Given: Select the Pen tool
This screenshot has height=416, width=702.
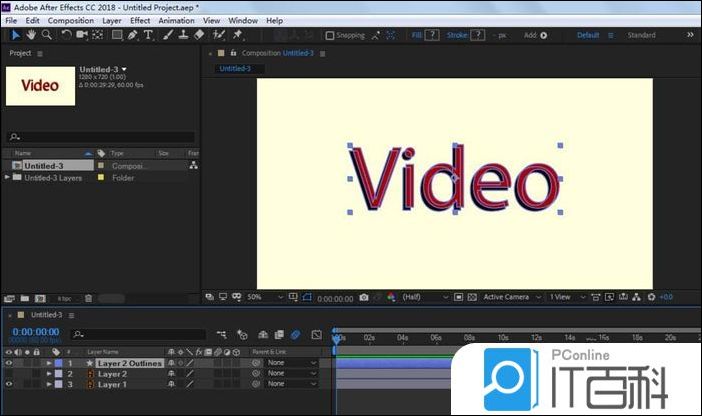Looking at the screenshot, I should pyautogui.click(x=133, y=35).
